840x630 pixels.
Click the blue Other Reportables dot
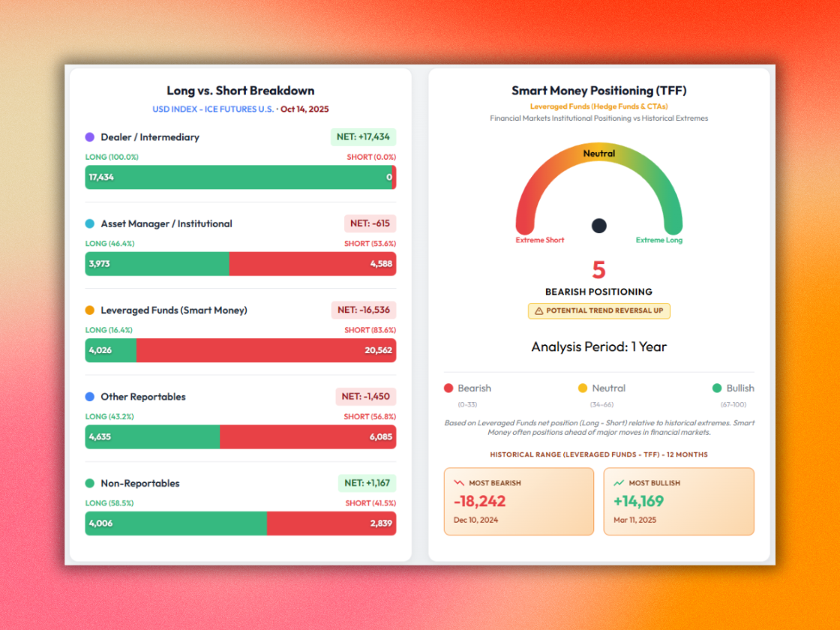90,397
